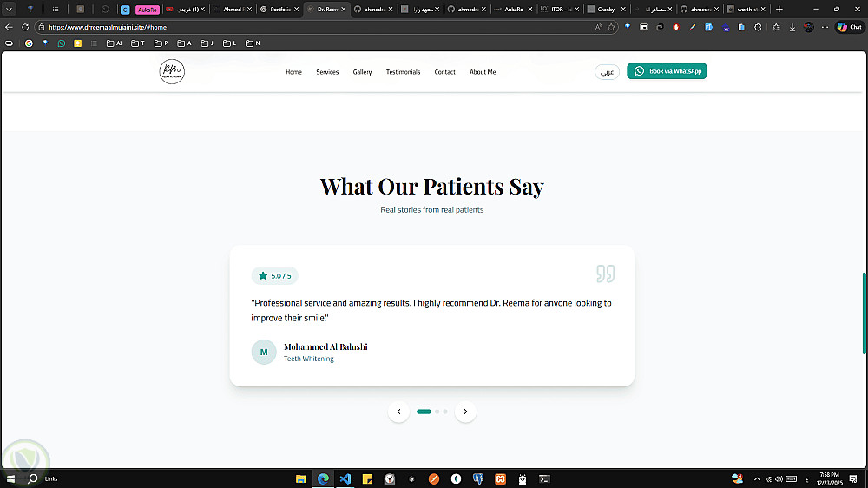Image resolution: width=868 pixels, height=488 pixels.
Task: Add page to favorites star icon
Action: pos(611,27)
